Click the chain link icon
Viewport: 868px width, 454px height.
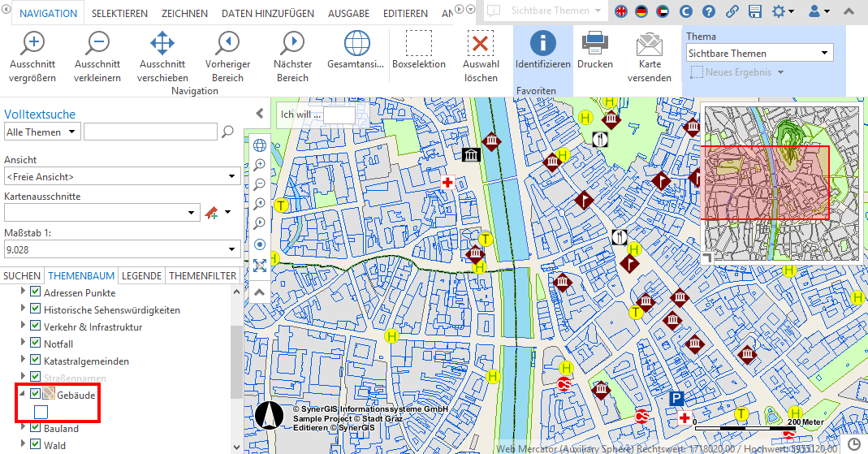(732, 11)
